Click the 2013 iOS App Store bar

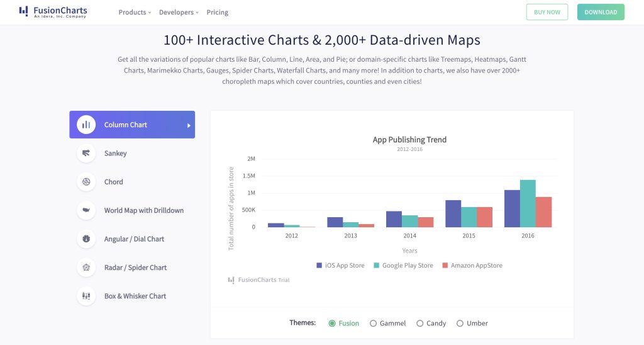coord(335,222)
